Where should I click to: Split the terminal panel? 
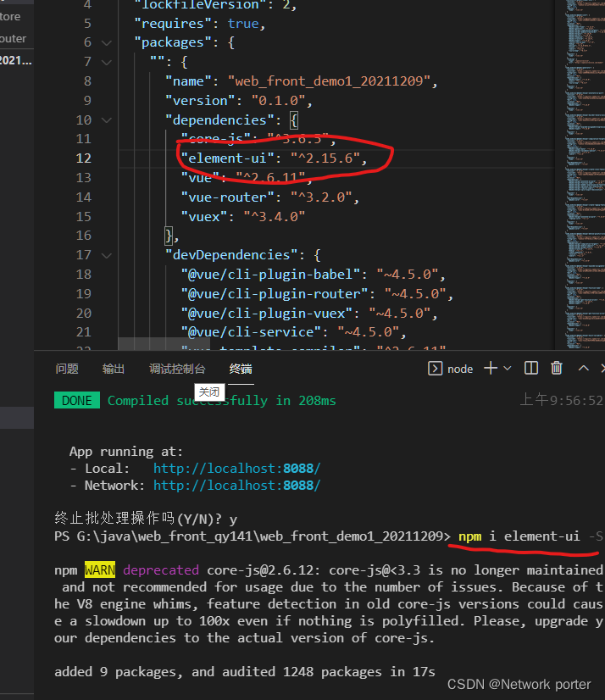click(531, 369)
